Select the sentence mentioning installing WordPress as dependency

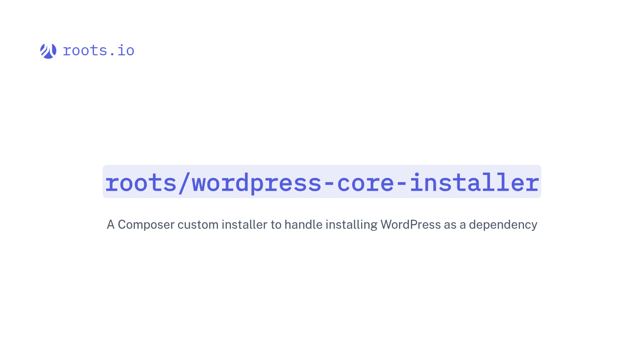[322, 225]
